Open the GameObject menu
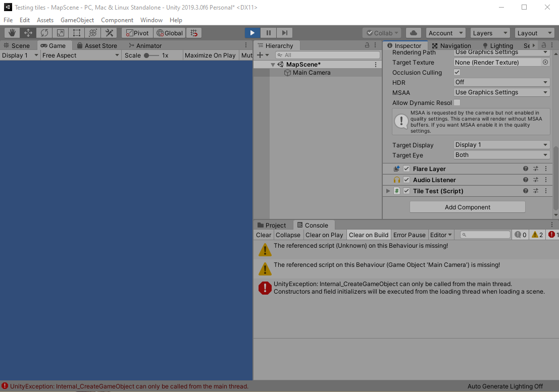This screenshot has width=559, height=392. tap(77, 20)
